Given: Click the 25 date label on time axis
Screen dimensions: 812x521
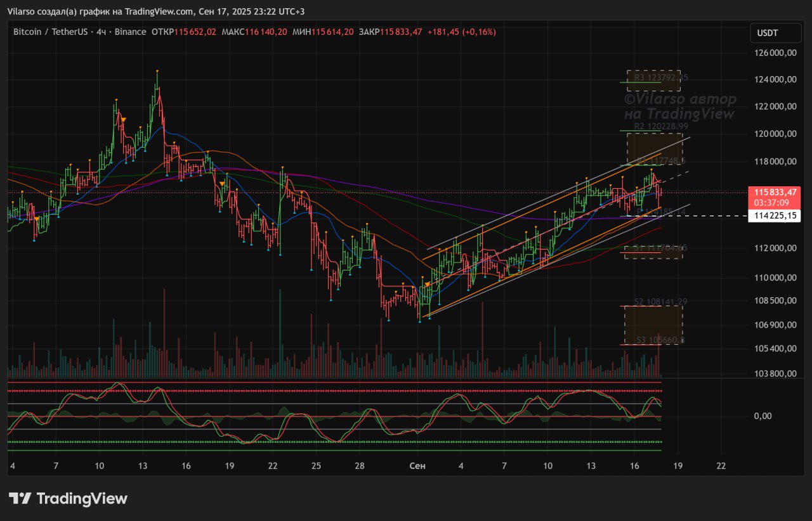Looking at the screenshot, I should [x=316, y=466].
